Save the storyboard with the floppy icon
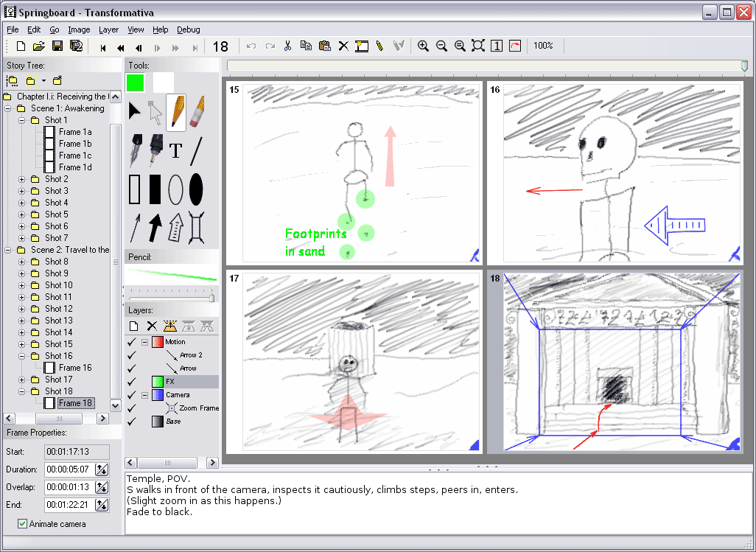 (x=57, y=46)
